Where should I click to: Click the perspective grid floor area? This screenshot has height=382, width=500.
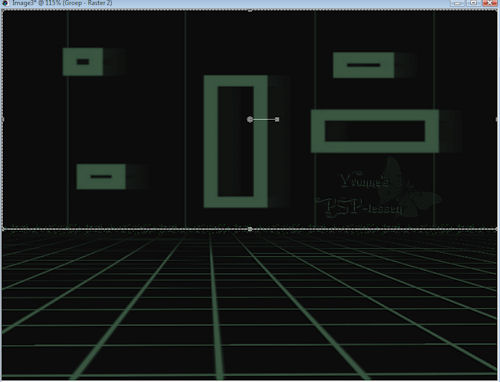(x=249, y=305)
